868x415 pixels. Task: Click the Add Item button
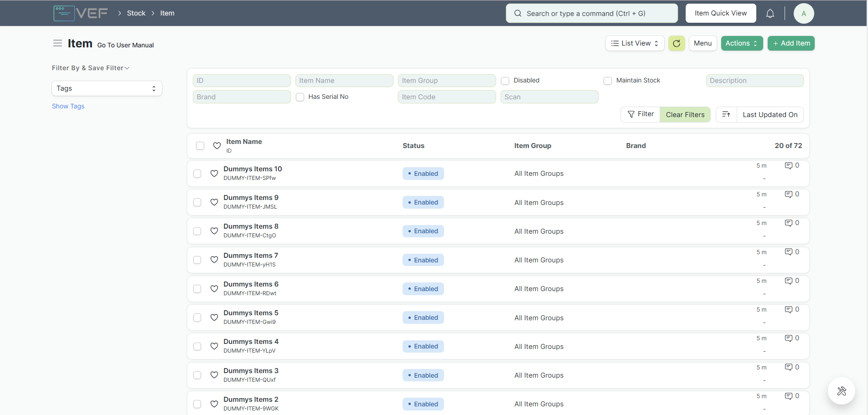[791, 43]
